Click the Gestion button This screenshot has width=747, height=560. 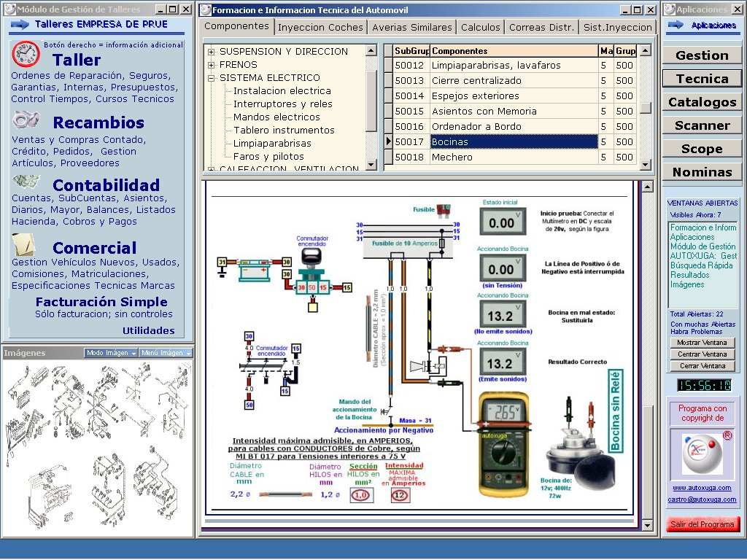click(702, 55)
